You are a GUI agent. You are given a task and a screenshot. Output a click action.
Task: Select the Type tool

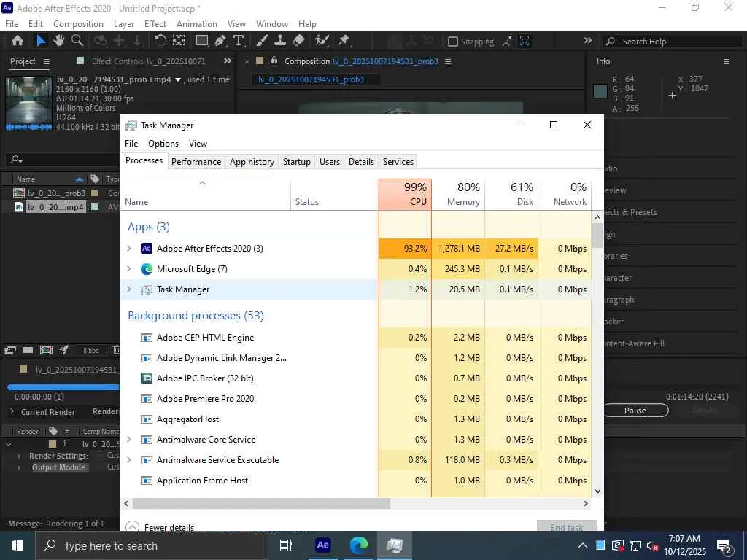point(239,41)
